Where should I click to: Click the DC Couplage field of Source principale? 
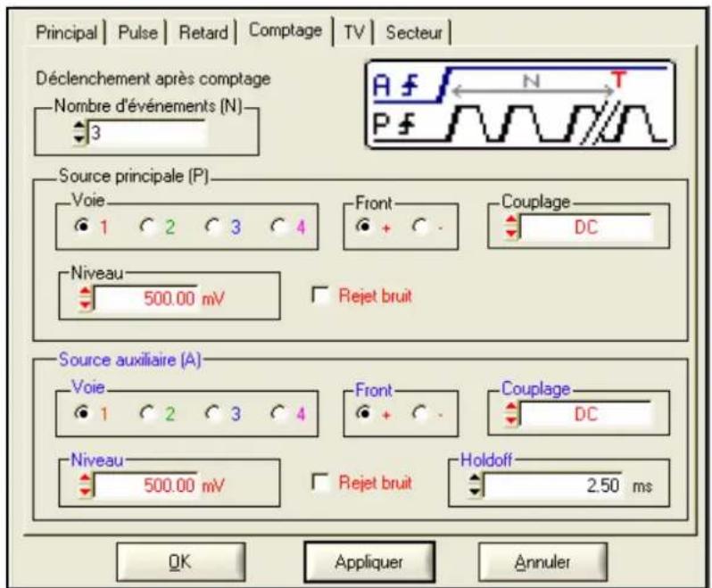tap(586, 227)
